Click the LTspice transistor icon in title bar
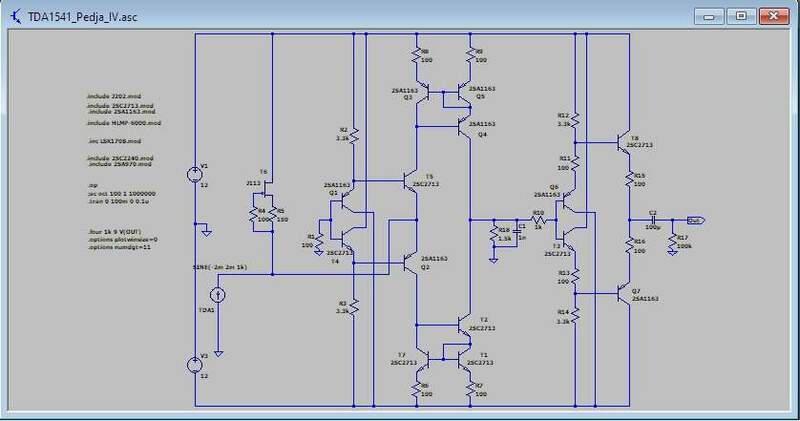Viewport: 800px width, 421px height. (x=16, y=16)
